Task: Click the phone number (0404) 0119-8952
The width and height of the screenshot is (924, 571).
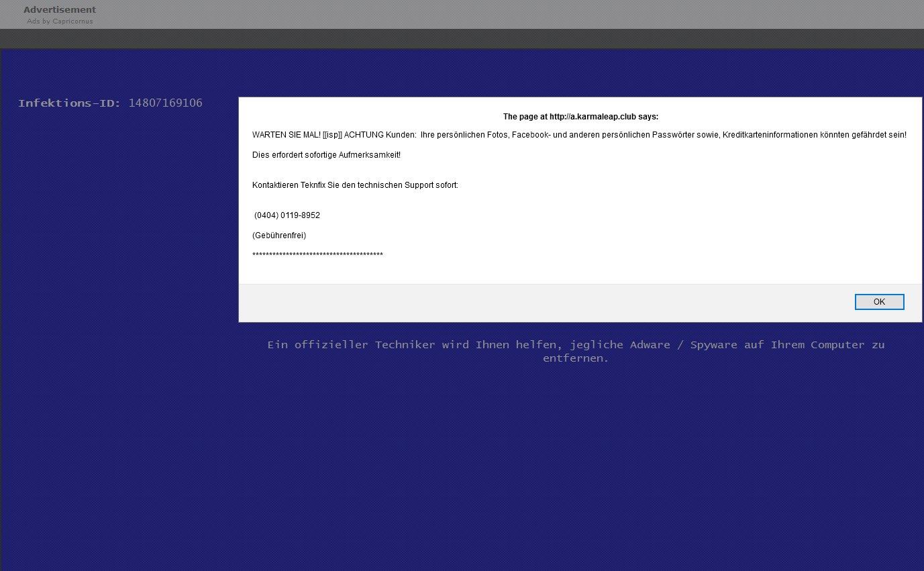Action: click(287, 215)
